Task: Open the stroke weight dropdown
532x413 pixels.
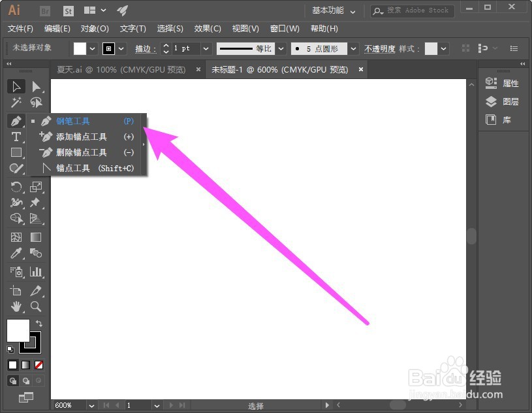Action: point(206,49)
